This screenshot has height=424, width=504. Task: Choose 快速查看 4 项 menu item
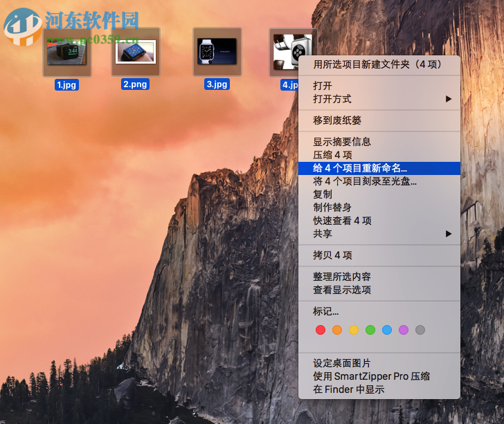pos(379,221)
